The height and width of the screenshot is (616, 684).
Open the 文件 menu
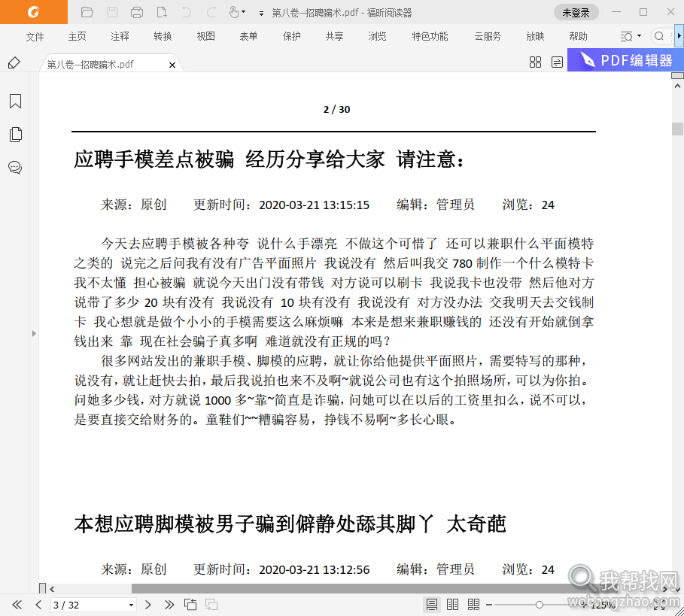pyautogui.click(x=35, y=37)
